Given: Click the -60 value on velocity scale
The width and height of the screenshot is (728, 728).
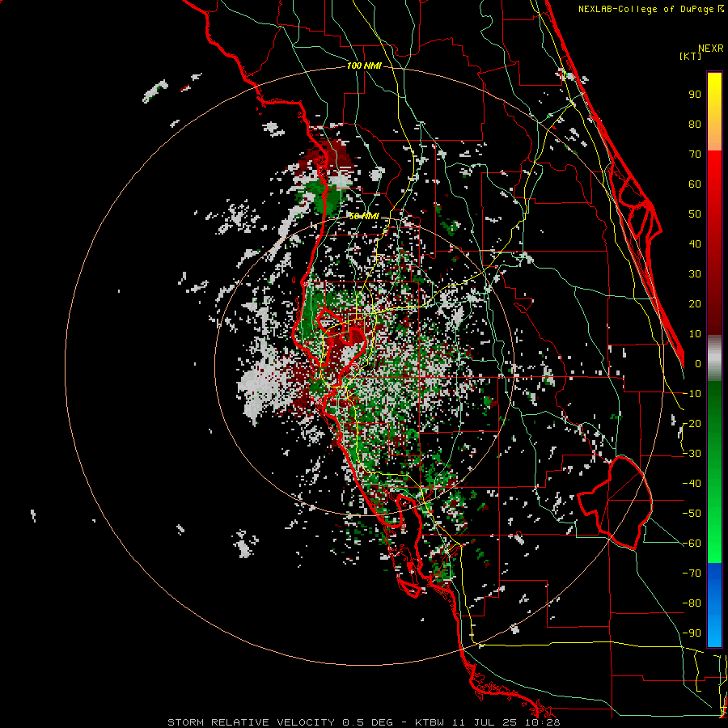Looking at the screenshot, I should [x=692, y=544].
